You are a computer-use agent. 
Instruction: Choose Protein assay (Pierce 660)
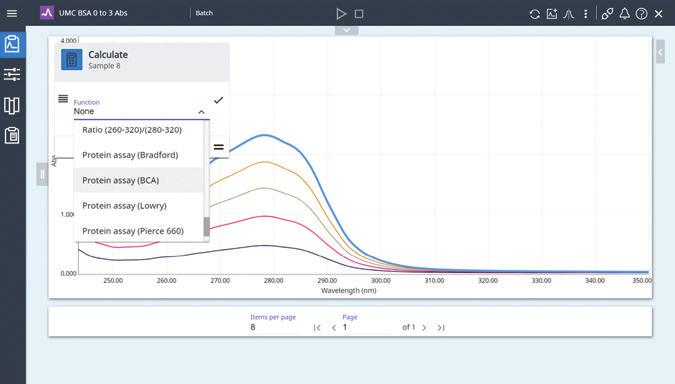pyautogui.click(x=138, y=231)
